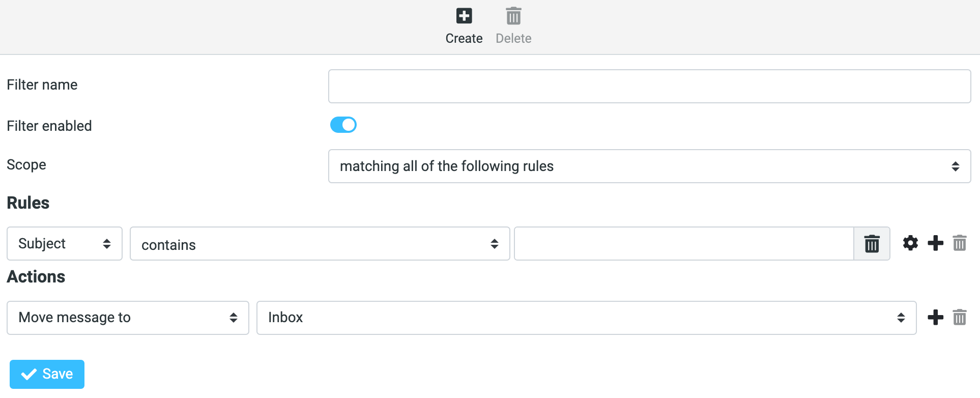Open rule advanced settings gear icon
Viewport: 980px width, 398px height.
910,243
